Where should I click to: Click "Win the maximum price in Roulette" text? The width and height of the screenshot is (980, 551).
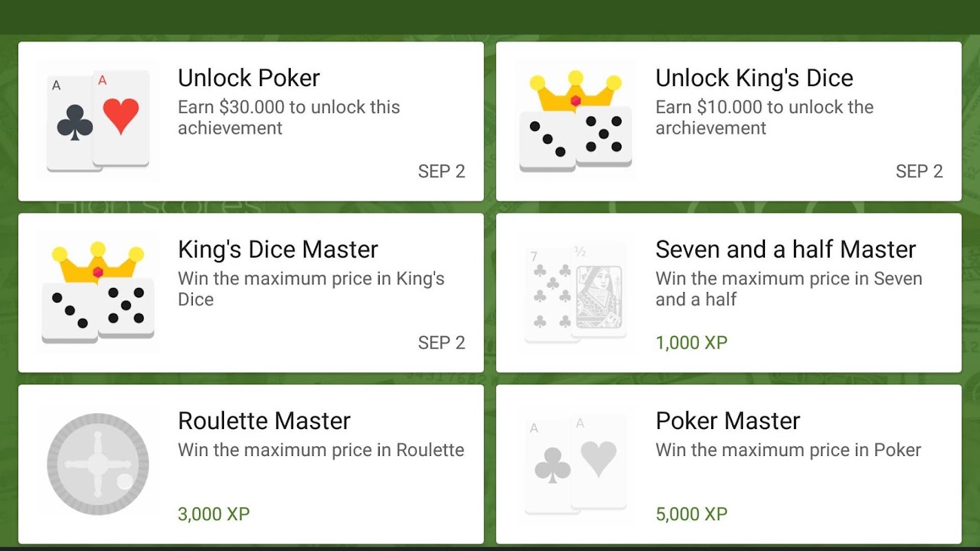320,450
